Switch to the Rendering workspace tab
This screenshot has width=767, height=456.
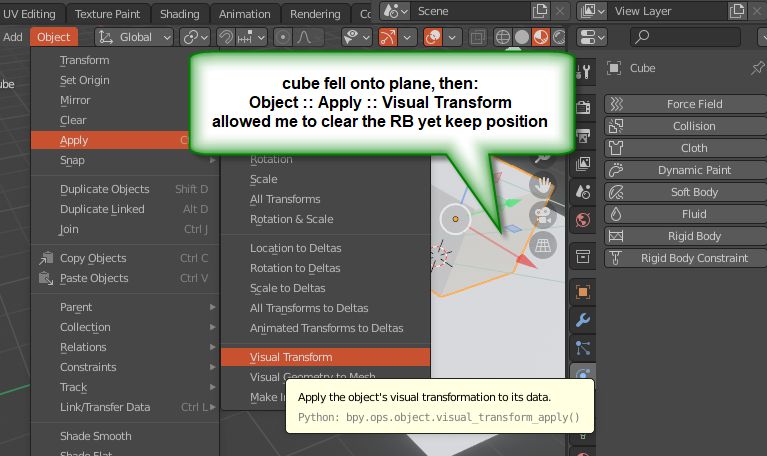tap(315, 14)
